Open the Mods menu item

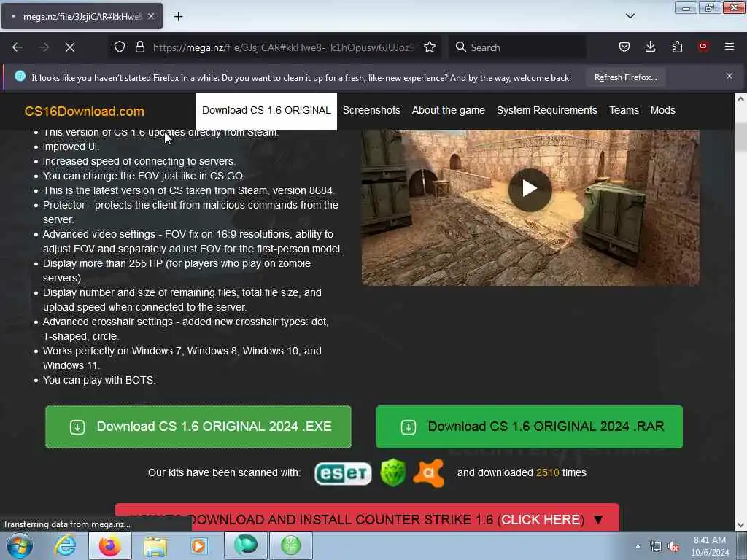click(x=663, y=111)
